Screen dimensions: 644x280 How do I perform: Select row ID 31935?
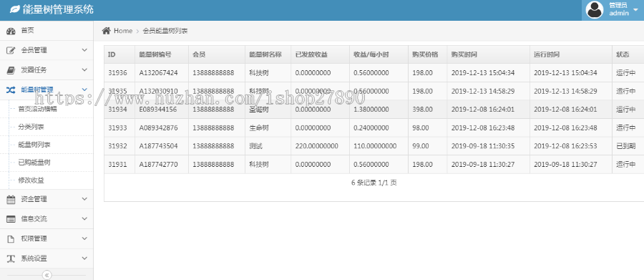click(x=117, y=91)
